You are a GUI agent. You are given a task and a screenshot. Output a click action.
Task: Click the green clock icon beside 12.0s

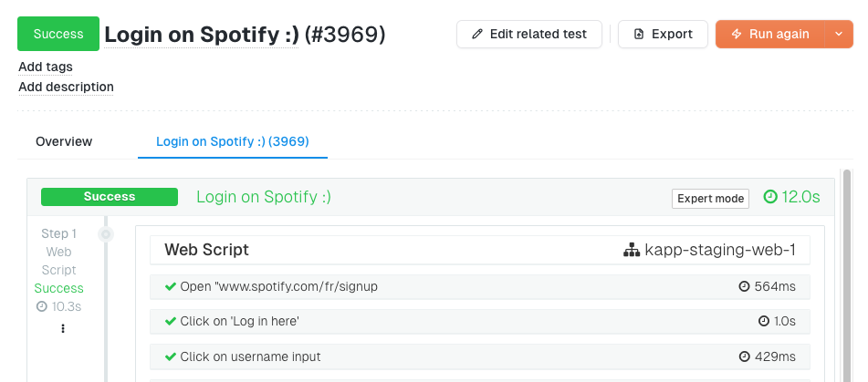[770, 197]
